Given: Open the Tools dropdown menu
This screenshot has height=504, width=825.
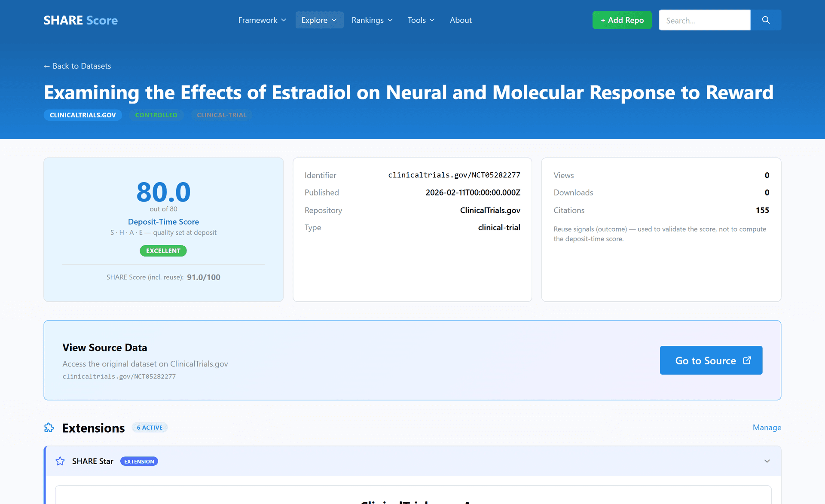Looking at the screenshot, I should click(421, 20).
